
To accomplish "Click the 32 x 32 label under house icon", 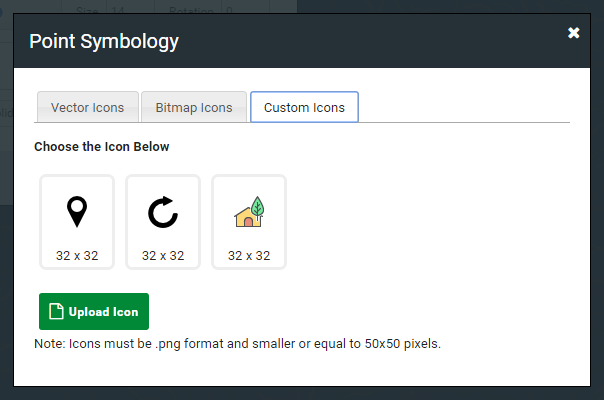I will click(249, 255).
